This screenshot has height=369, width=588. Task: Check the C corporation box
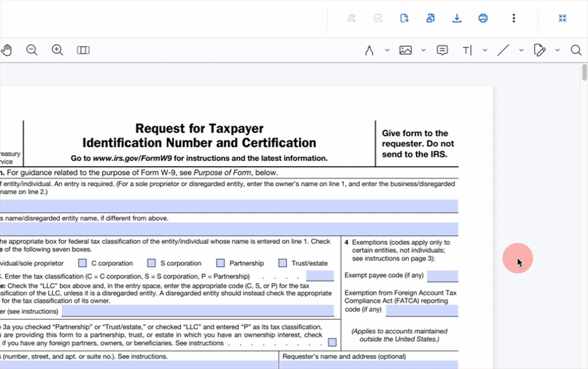click(82, 263)
